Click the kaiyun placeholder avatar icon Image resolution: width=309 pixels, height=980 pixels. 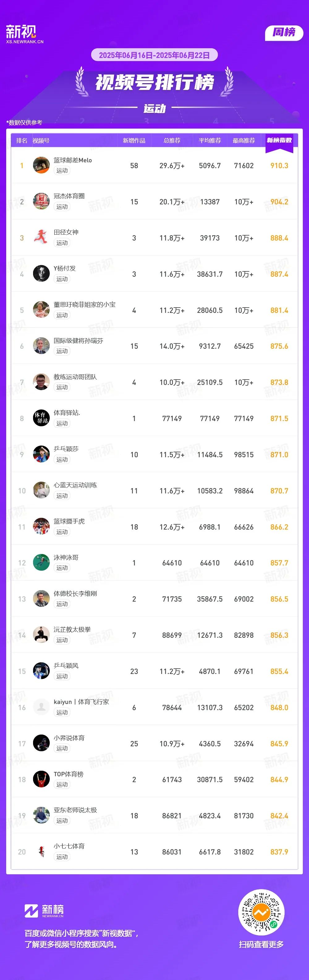click(x=41, y=707)
